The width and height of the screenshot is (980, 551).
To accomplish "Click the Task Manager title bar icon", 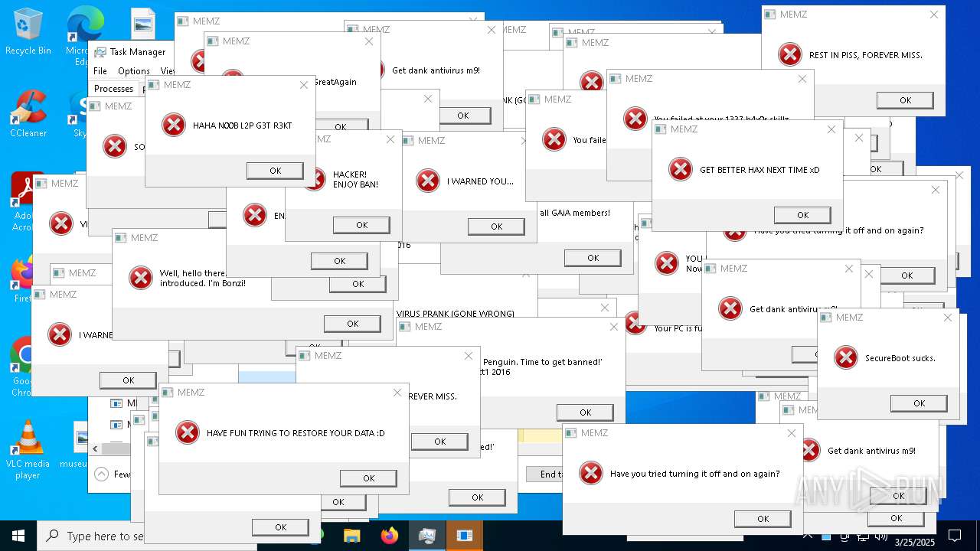I will [100, 52].
